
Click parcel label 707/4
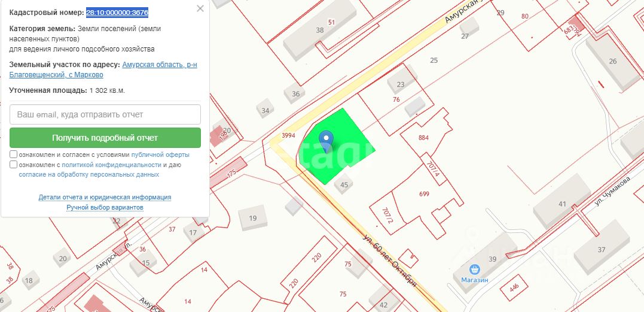click(434, 168)
